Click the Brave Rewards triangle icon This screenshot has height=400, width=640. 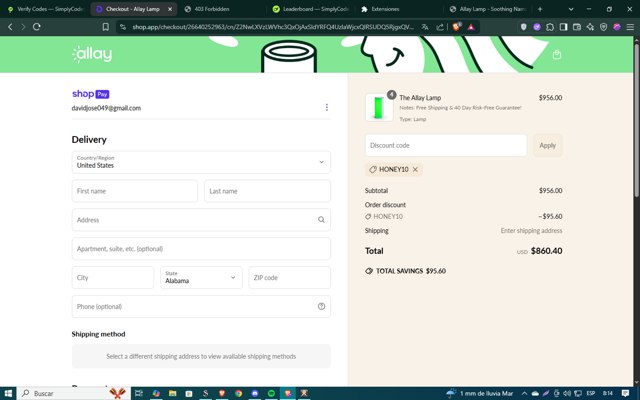[471, 27]
